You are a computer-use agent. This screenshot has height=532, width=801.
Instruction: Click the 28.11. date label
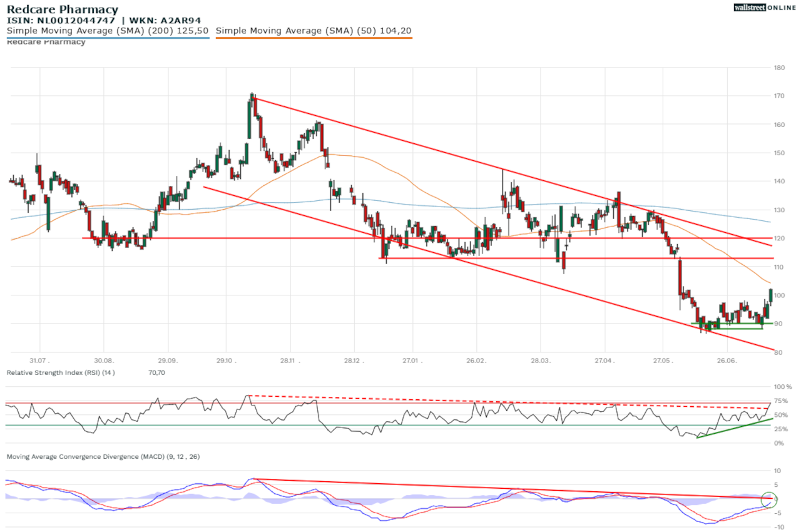[290, 361]
